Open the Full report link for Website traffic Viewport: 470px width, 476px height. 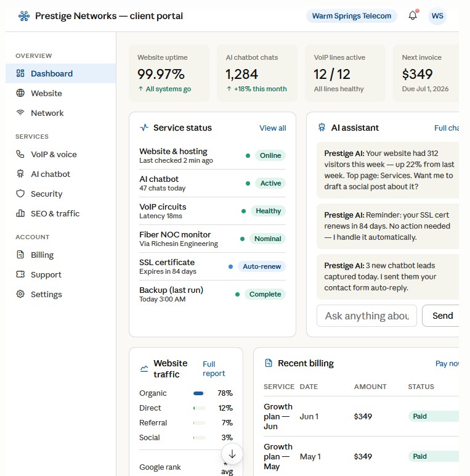pos(214,369)
